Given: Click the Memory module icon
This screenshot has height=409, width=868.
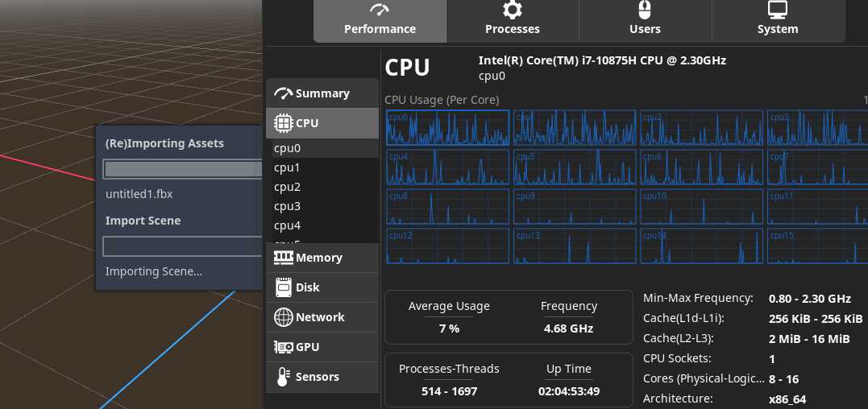Looking at the screenshot, I should tap(283, 258).
